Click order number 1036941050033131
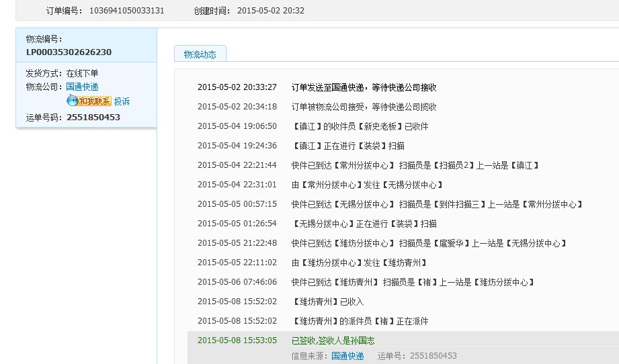 [x=126, y=11]
